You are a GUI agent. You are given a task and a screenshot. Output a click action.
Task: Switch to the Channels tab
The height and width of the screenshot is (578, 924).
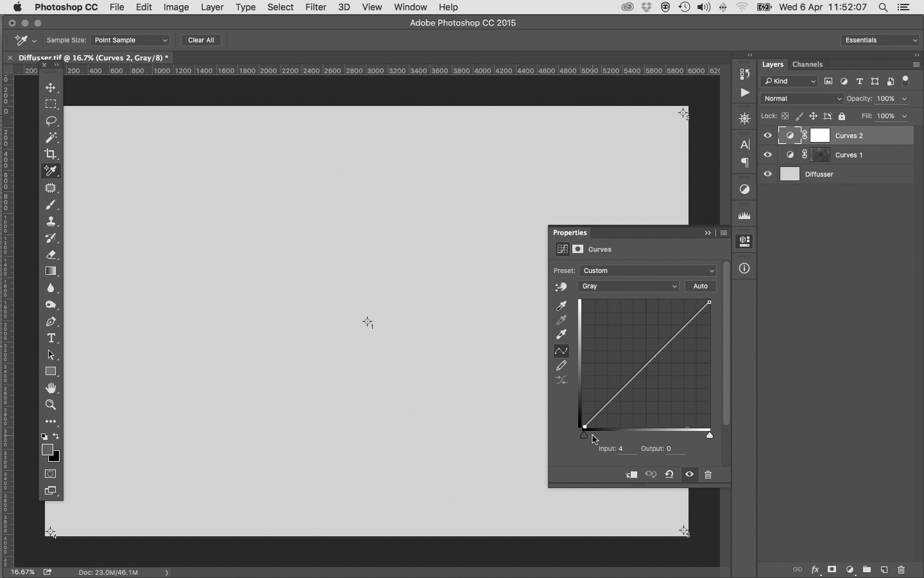[807, 64]
